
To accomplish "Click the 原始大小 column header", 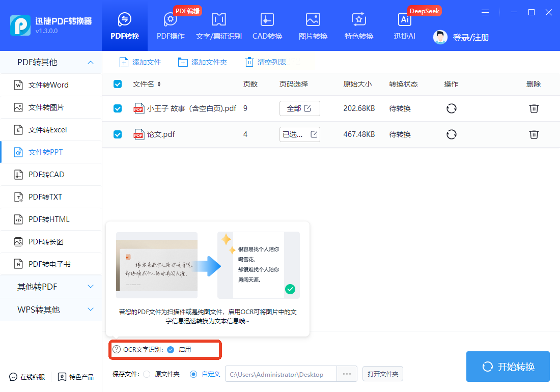I will [357, 85].
